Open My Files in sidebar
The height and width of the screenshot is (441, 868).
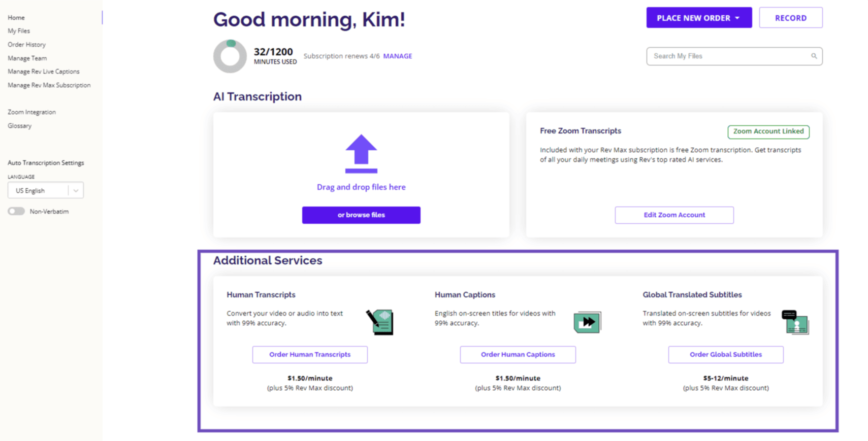click(x=19, y=31)
